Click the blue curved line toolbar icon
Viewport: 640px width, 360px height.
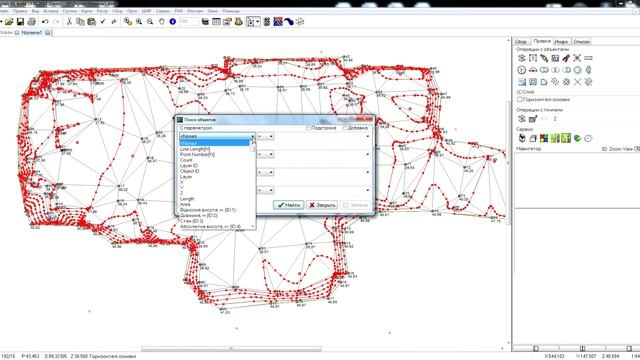[x=289, y=22]
